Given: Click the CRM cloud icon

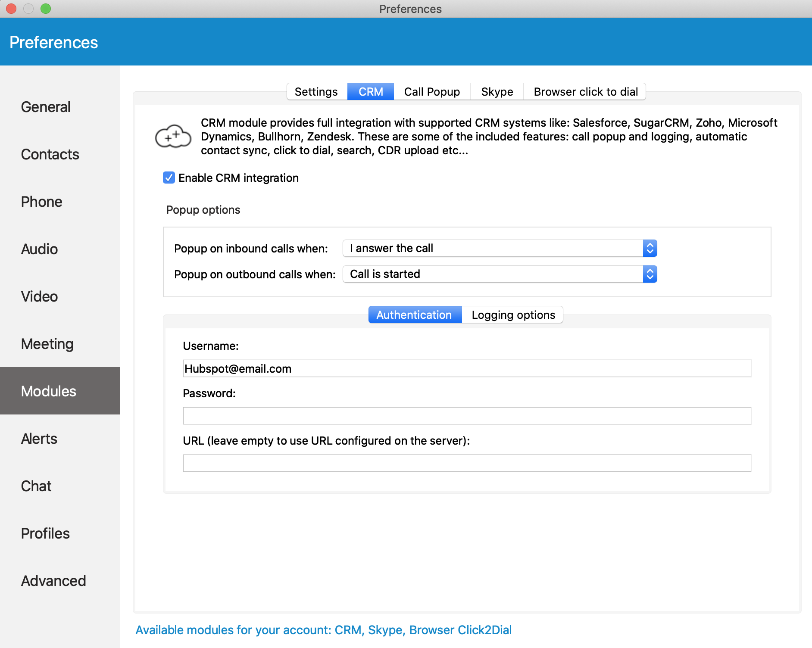Looking at the screenshot, I should [x=173, y=137].
